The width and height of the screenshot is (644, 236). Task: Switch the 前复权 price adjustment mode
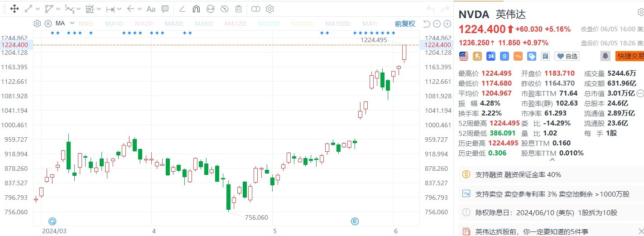[404, 24]
